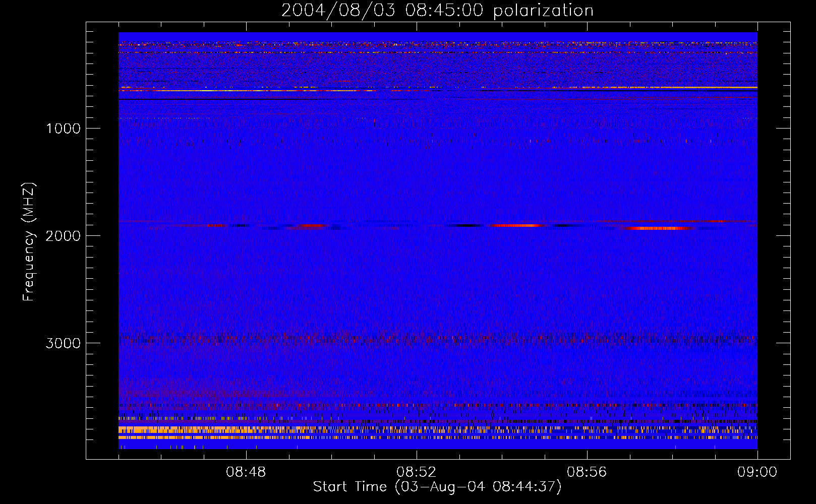The image size is (816, 504).
Task: Click the 'Start Time (03-Aug-04 08:44:37)' axis label
Action: 437,487
